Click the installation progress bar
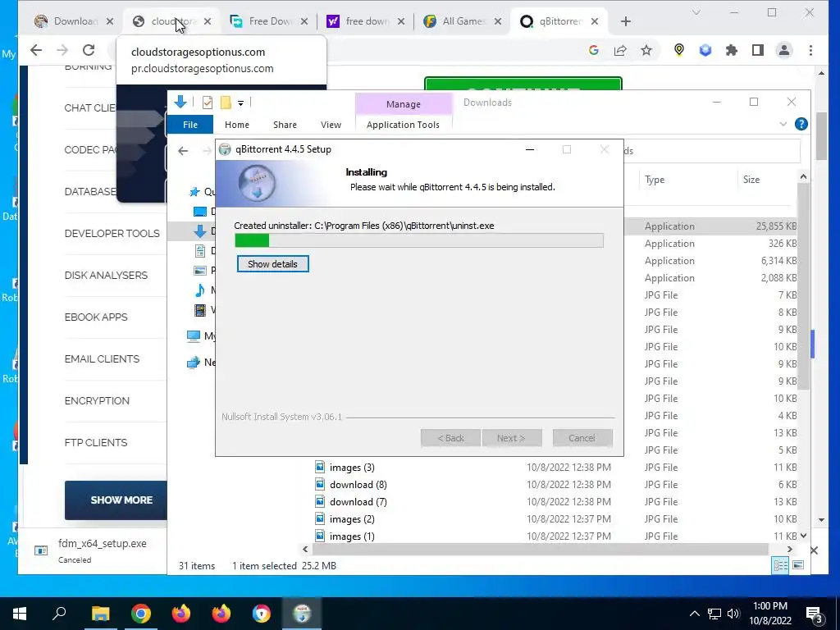The width and height of the screenshot is (840, 630). tap(419, 240)
